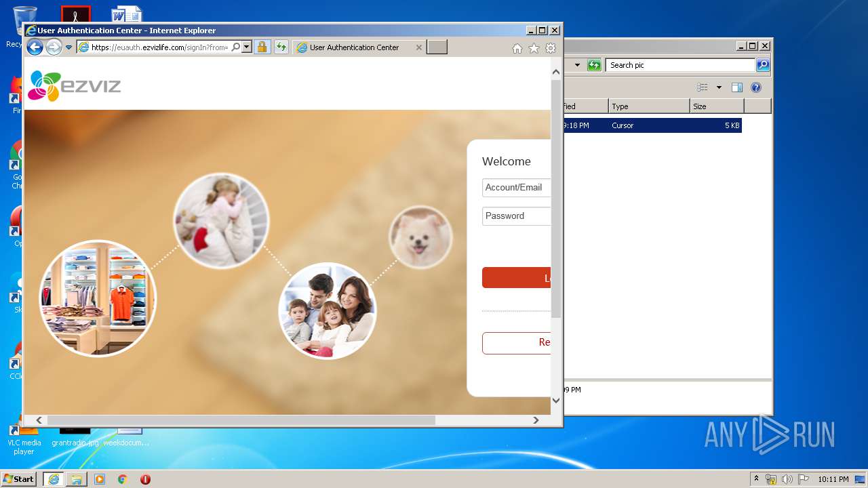Sort by the Type column header

[649, 106]
